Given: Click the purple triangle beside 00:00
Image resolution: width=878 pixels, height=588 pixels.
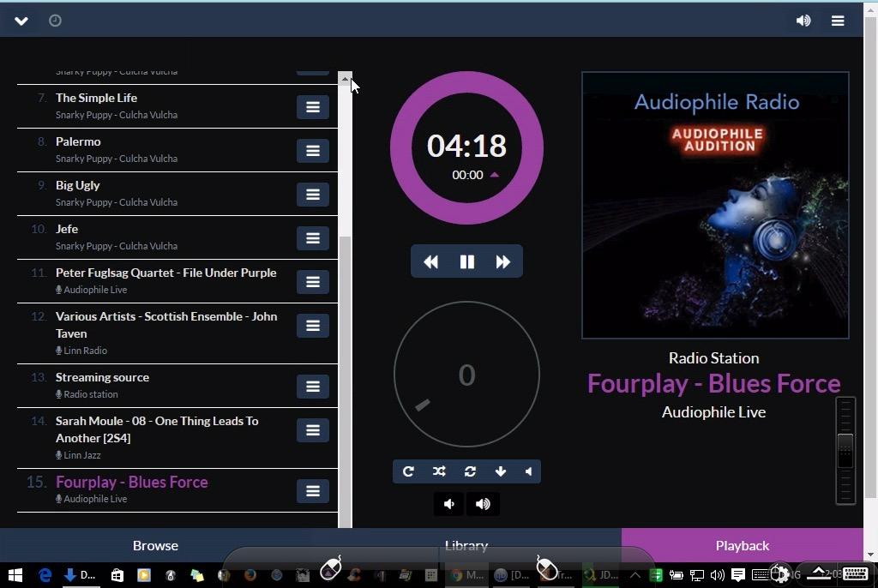Looking at the screenshot, I should click(x=495, y=175).
